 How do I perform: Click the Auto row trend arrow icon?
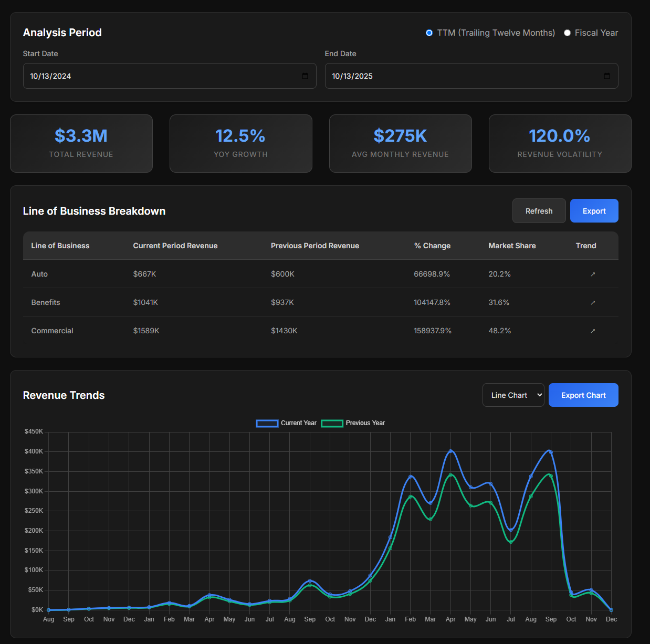coord(593,274)
